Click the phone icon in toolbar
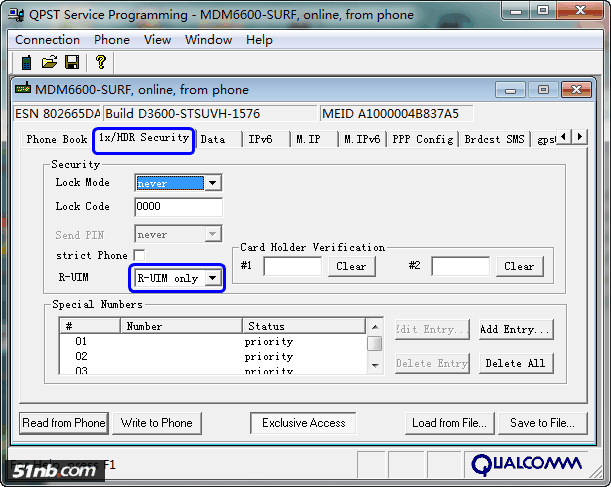611x487 pixels. (x=26, y=62)
